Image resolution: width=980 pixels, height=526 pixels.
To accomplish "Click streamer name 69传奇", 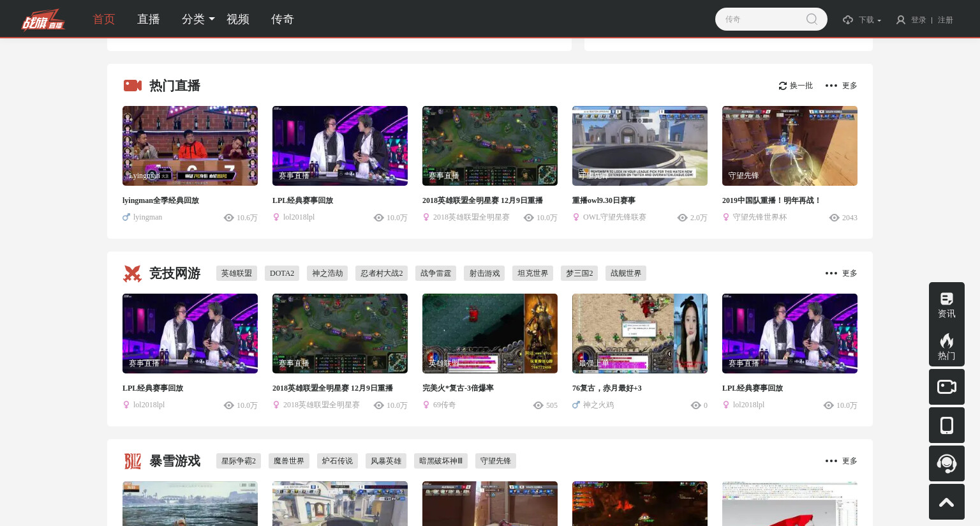I will 444,405.
